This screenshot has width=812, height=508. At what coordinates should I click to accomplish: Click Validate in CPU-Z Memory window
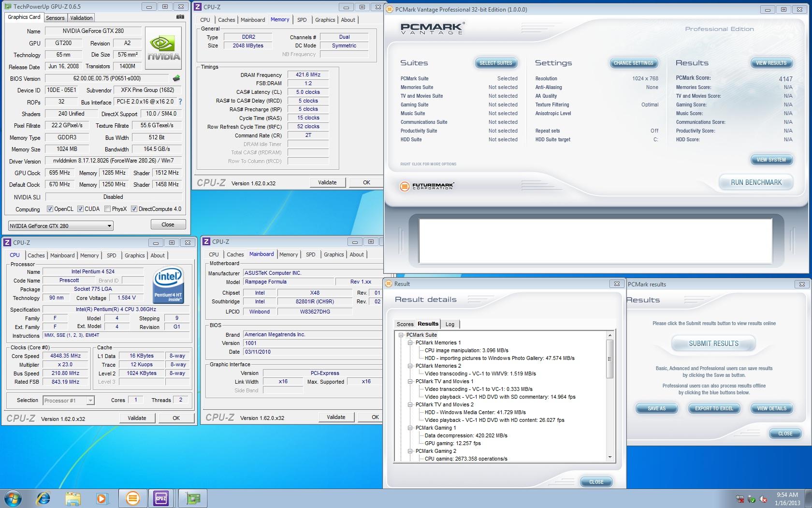(x=327, y=182)
